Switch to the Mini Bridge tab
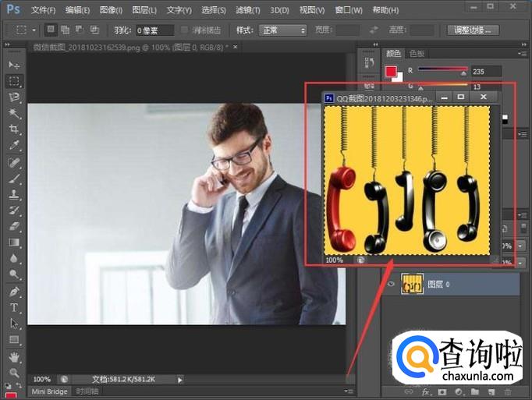This screenshot has height=400, width=532. coord(50,391)
